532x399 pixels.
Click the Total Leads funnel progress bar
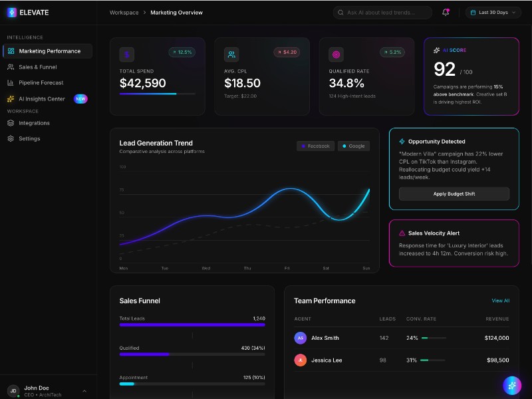(x=192, y=325)
